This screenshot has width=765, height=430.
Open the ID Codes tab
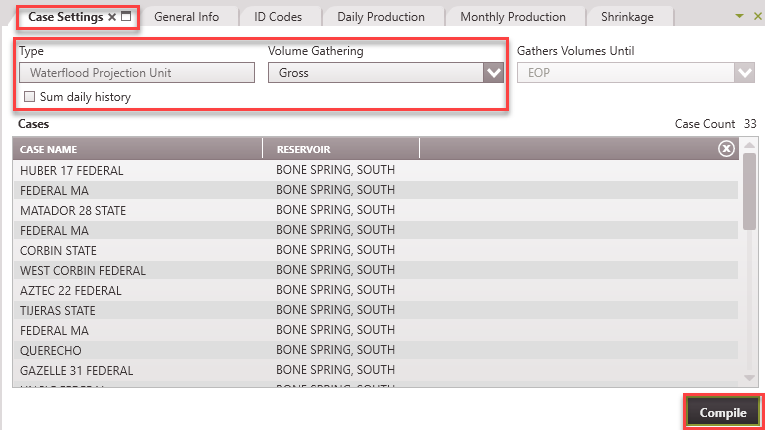[x=278, y=17]
